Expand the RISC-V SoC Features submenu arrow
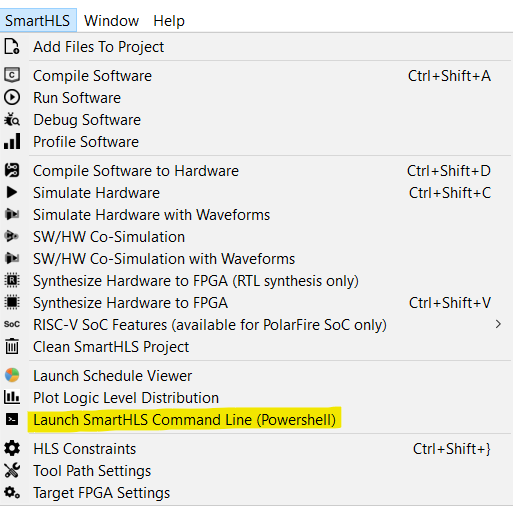The width and height of the screenshot is (513, 506). (498, 324)
